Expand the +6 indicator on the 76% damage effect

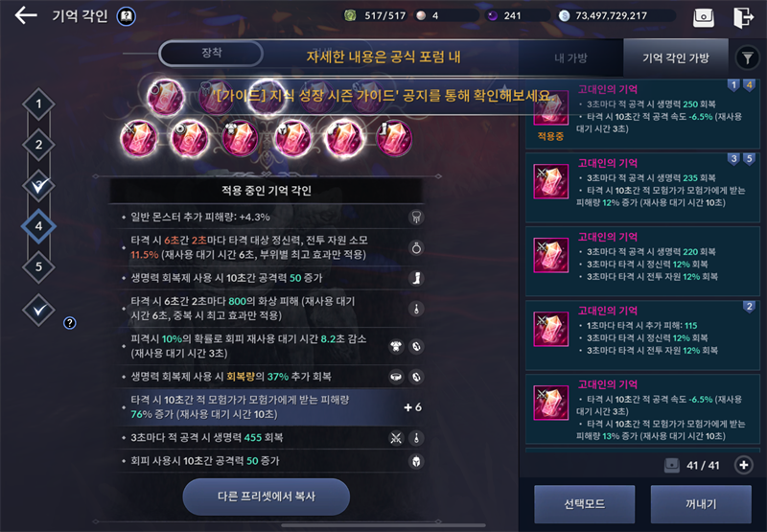point(412,407)
